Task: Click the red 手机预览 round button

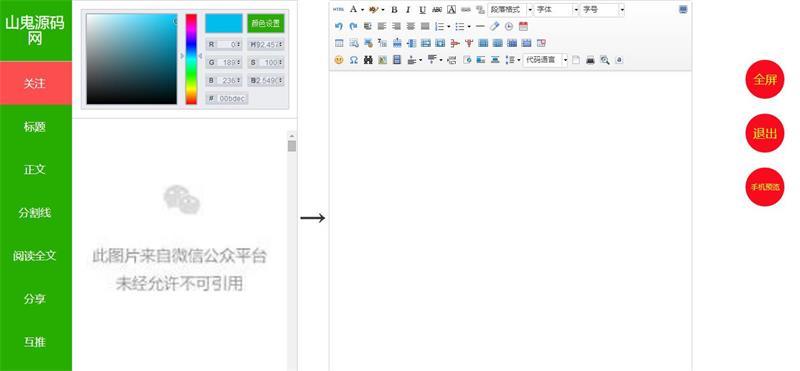Action: click(764, 187)
